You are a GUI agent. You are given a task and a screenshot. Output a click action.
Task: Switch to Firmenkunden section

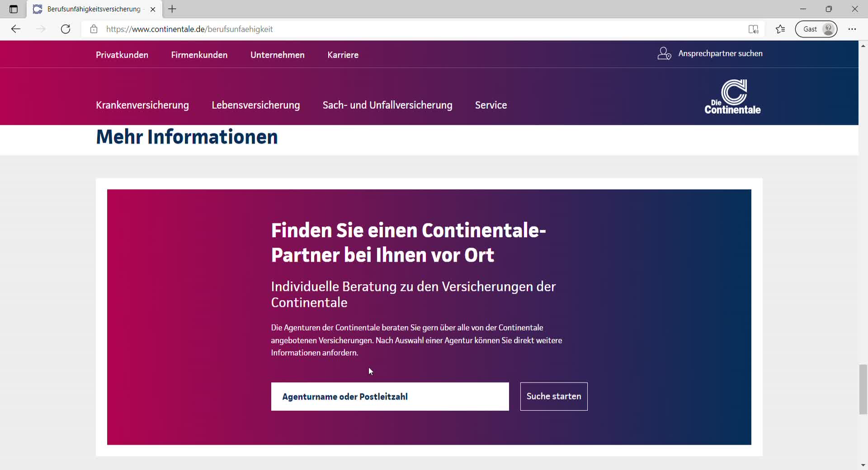click(199, 55)
